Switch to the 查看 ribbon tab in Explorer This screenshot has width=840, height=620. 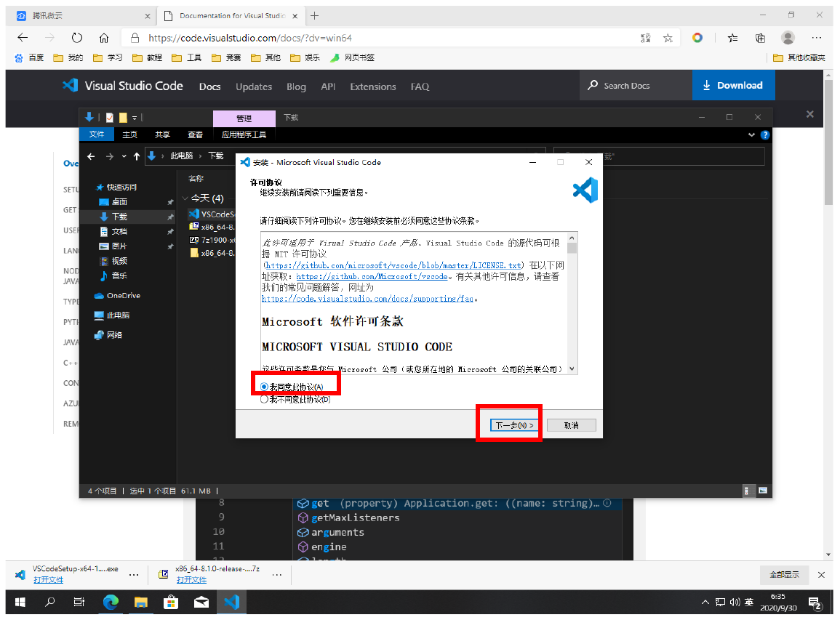tap(195, 134)
